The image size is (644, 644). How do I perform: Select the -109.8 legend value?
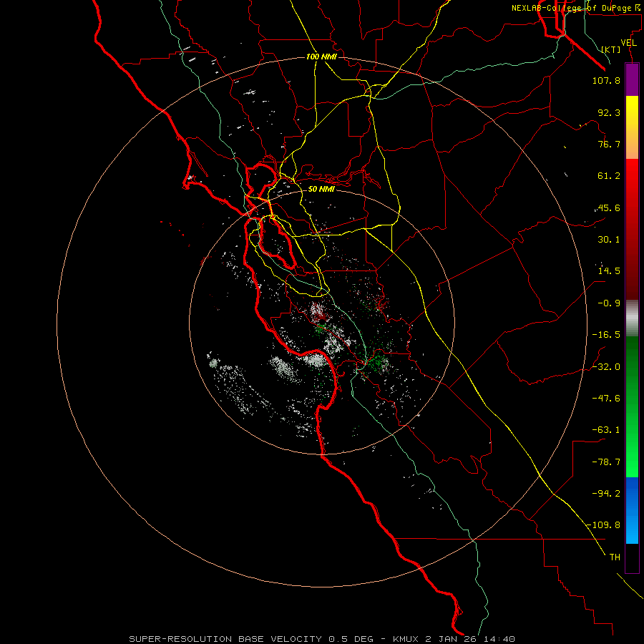(603, 525)
